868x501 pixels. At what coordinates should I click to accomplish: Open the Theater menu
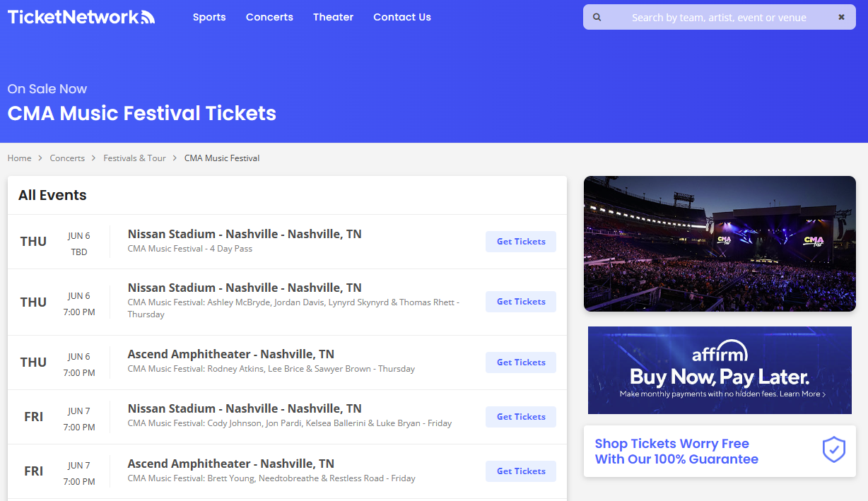tap(333, 17)
